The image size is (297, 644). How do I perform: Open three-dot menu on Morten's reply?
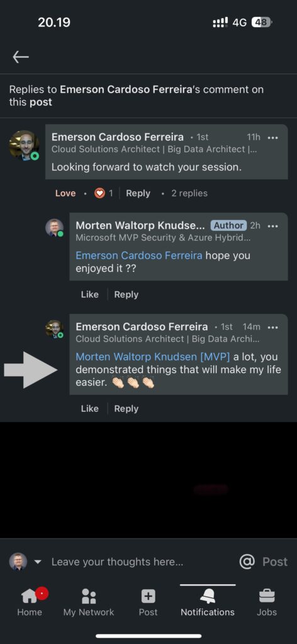(x=272, y=226)
